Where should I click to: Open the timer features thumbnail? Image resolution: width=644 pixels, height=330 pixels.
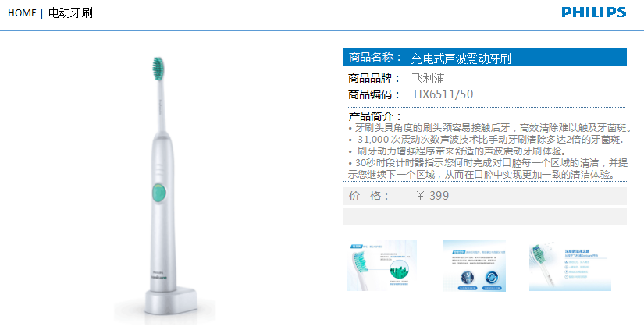pos(474,266)
